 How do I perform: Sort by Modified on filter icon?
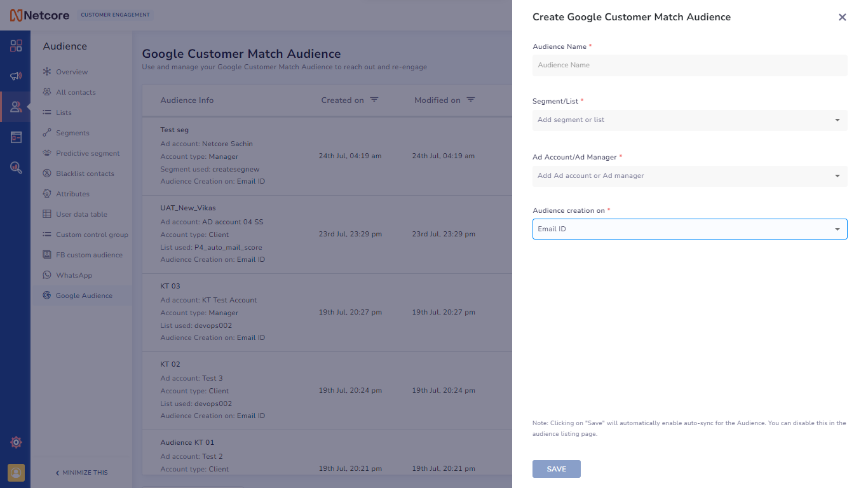[471, 100]
